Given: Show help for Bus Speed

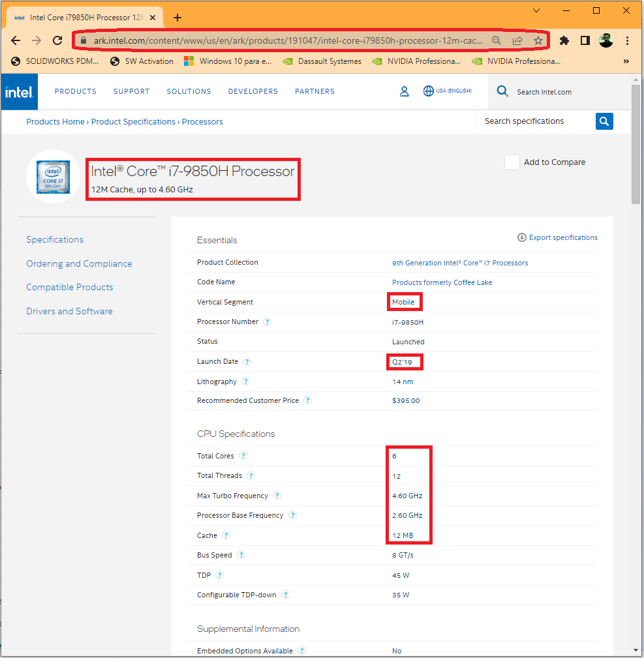Looking at the screenshot, I should 241,555.
